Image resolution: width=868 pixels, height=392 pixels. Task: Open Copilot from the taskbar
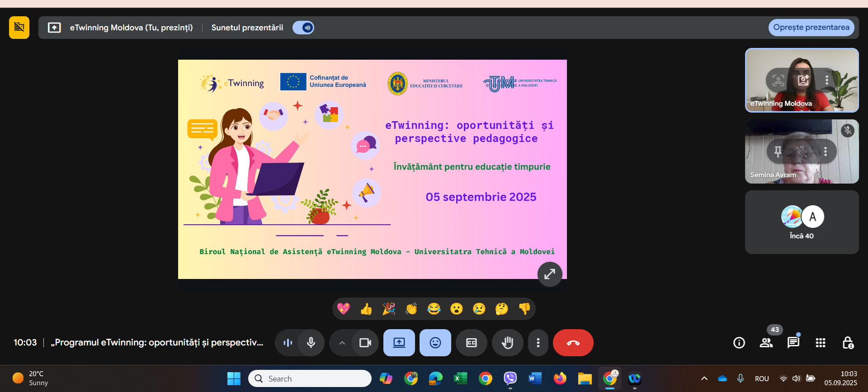point(386,378)
